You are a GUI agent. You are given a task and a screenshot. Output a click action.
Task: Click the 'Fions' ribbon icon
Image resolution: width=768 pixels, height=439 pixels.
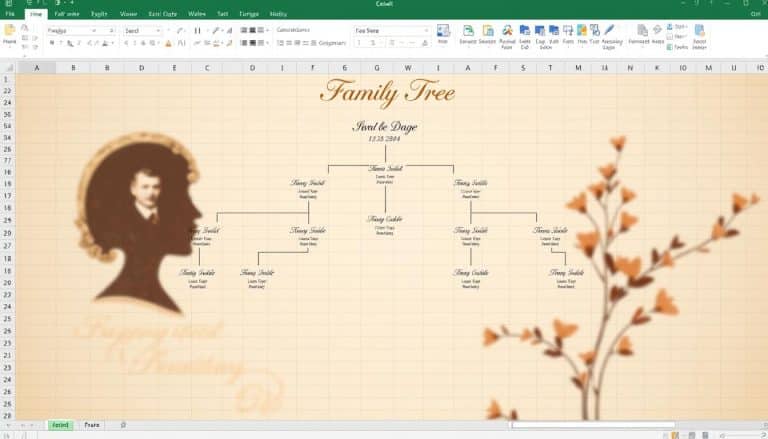(x=568, y=31)
